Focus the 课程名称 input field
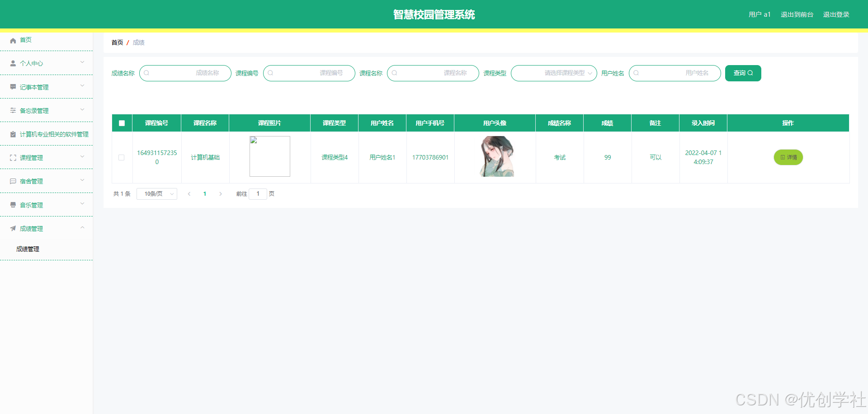Image resolution: width=868 pixels, height=414 pixels. tap(433, 73)
